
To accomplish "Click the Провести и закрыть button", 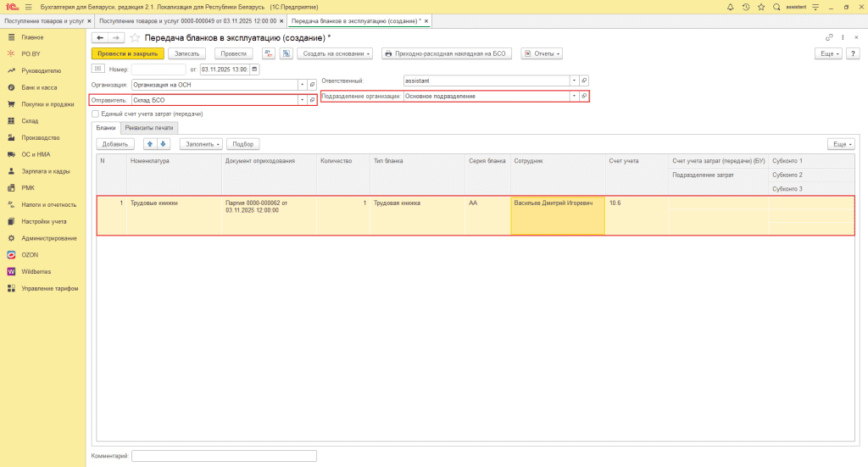I will click(127, 53).
